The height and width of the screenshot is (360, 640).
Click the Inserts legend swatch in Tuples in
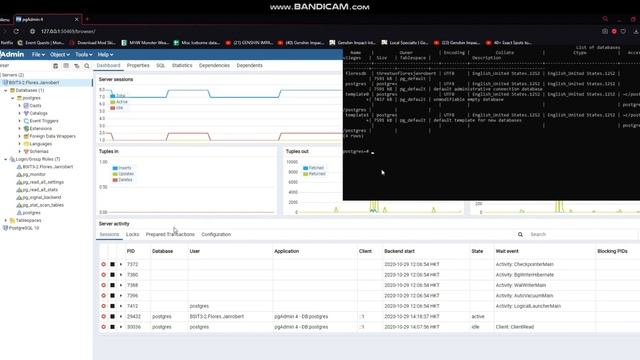point(115,168)
